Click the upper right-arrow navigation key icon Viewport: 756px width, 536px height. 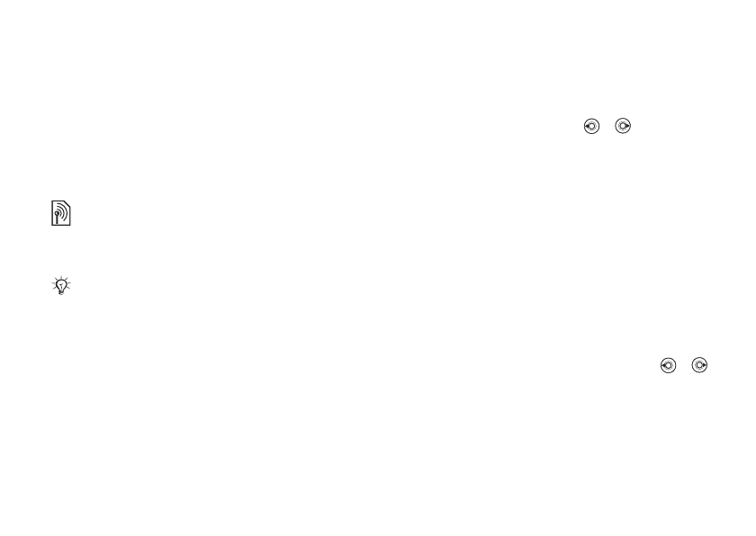623,126
